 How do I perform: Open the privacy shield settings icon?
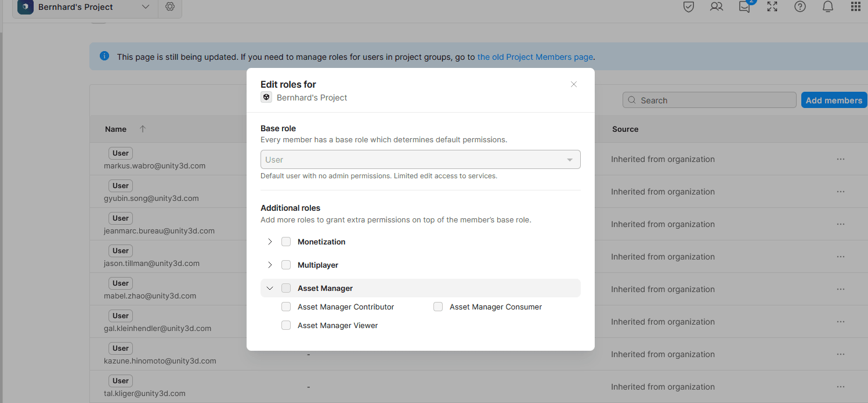click(x=688, y=7)
